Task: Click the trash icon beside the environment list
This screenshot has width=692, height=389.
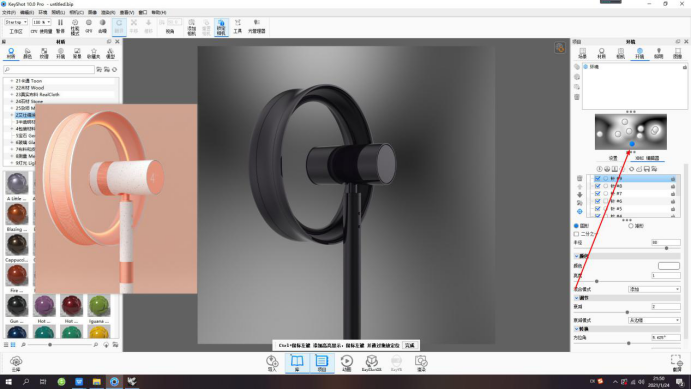Action: (577, 97)
